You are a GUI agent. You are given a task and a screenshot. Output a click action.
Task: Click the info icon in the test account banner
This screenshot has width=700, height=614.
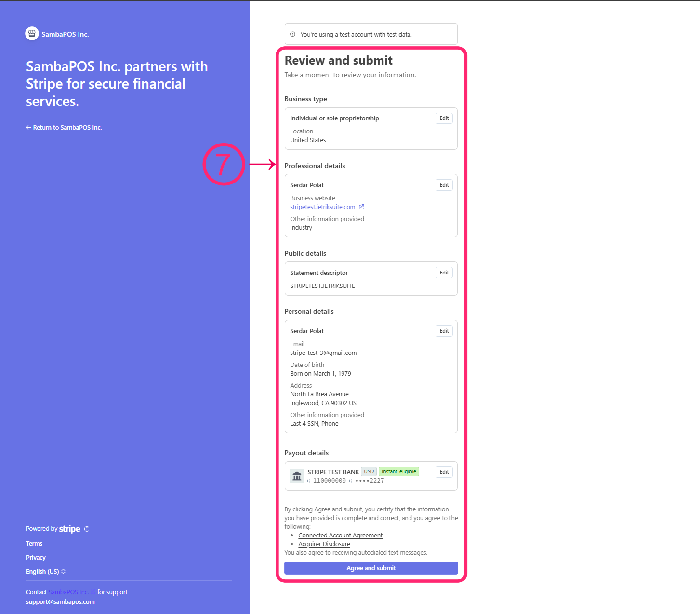pos(292,34)
